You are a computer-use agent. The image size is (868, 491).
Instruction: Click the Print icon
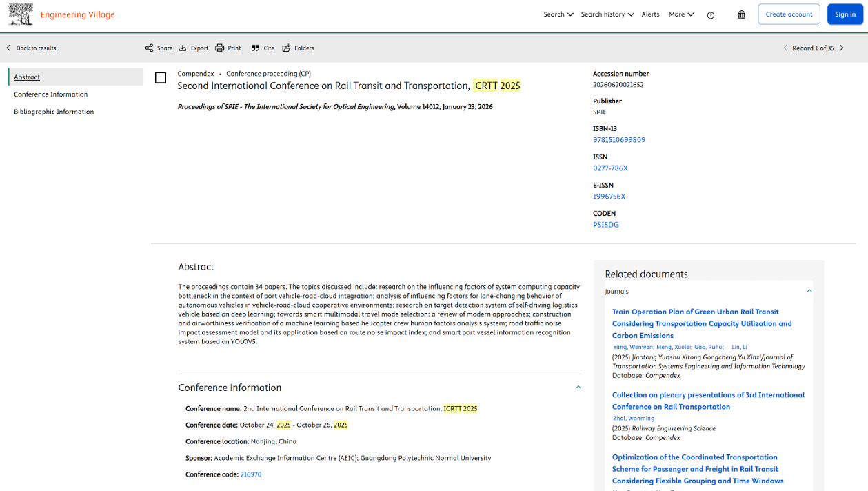click(220, 48)
